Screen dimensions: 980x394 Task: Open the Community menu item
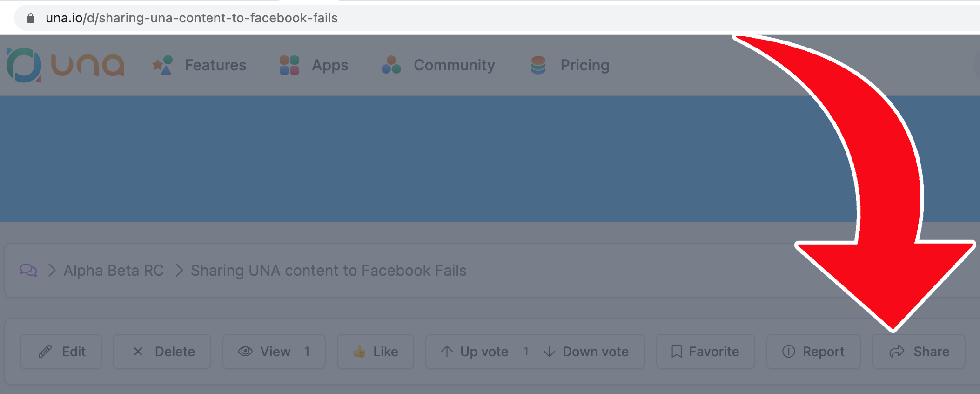tap(454, 65)
